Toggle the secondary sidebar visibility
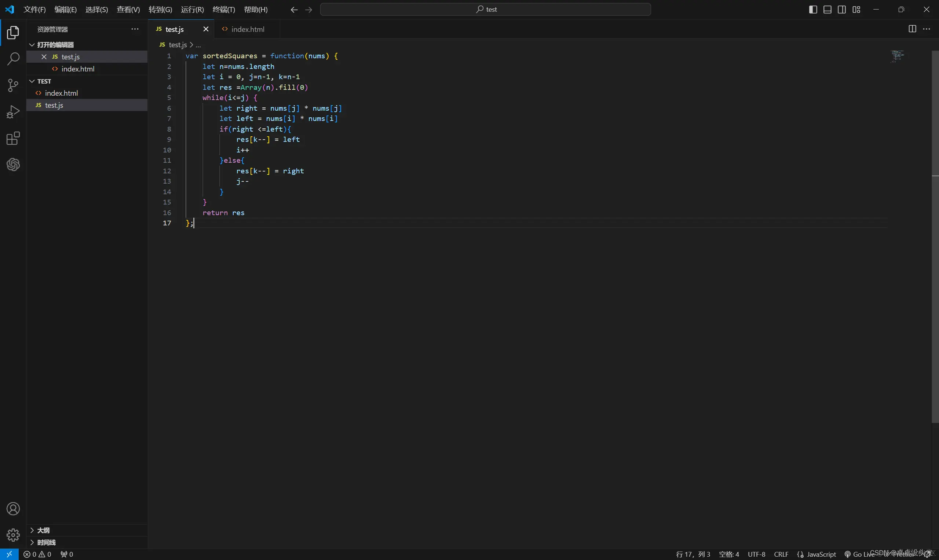Image resolution: width=939 pixels, height=560 pixels. [x=841, y=10]
